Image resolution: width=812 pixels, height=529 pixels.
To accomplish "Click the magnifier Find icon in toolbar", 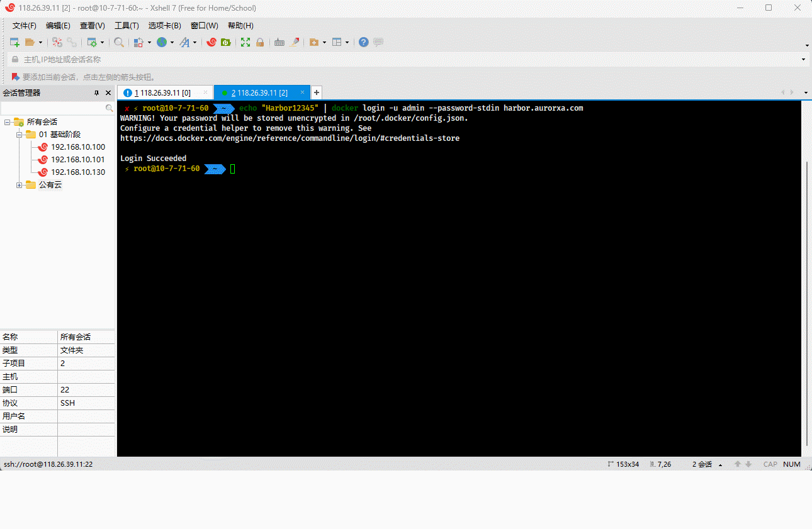I will (118, 42).
